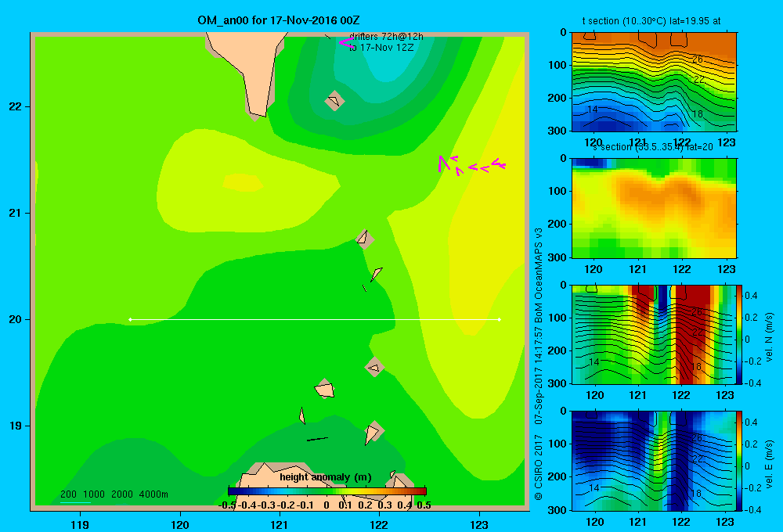
Task: Click the Taiwan southern tip landmass
Action: [250, 70]
